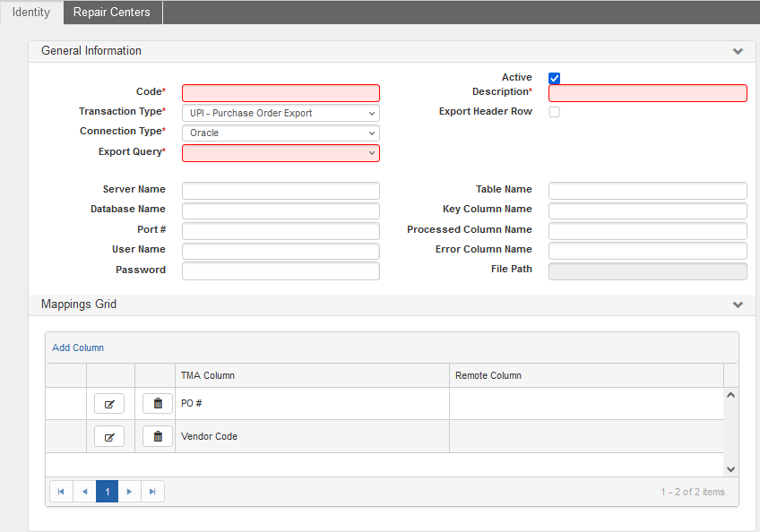Focus the Key Column Name field

pos(648,210)
